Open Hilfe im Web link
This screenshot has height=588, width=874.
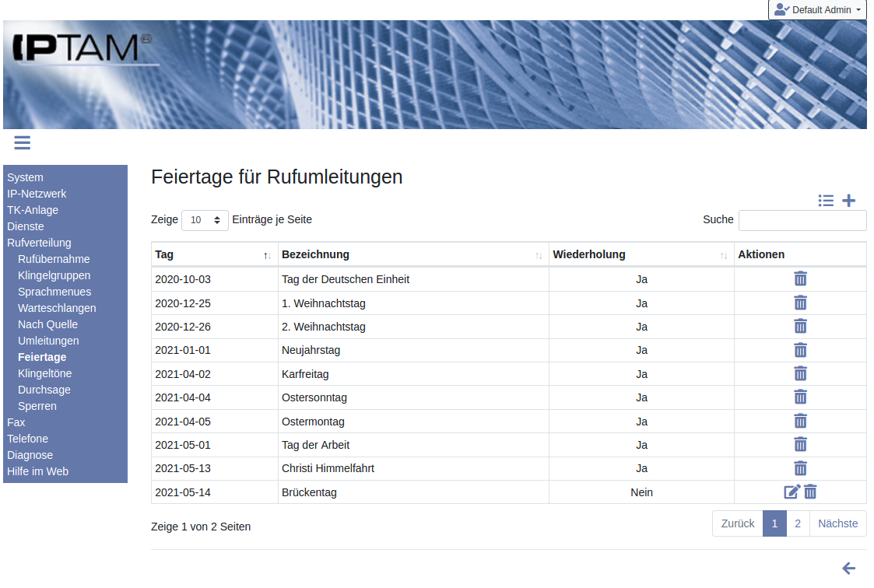(37, 471)
